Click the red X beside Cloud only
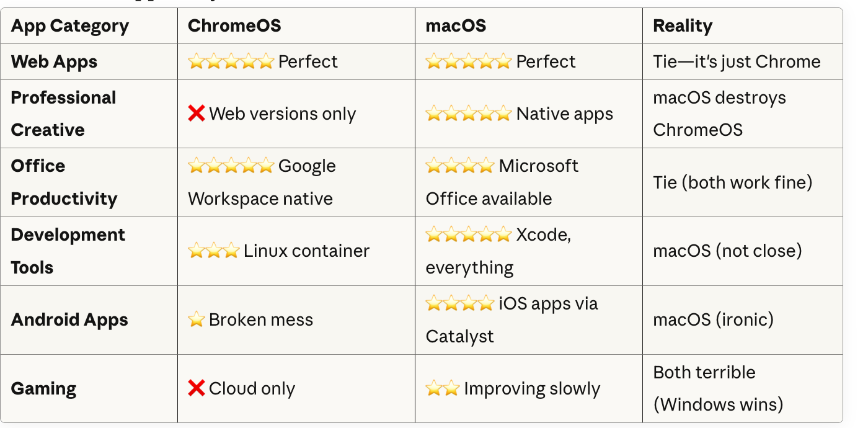This screenshot has height=428, width=868. point(197,388)
